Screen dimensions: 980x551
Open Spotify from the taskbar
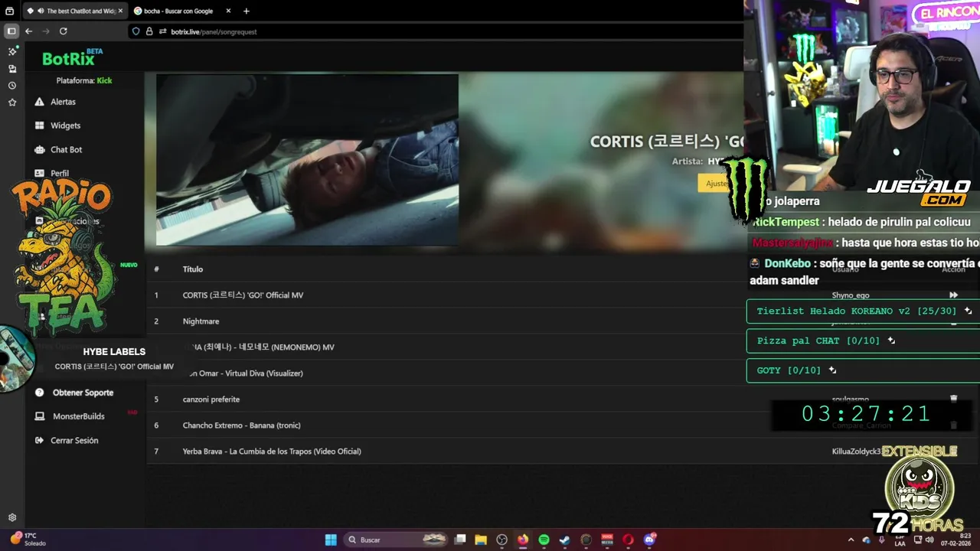544,540
